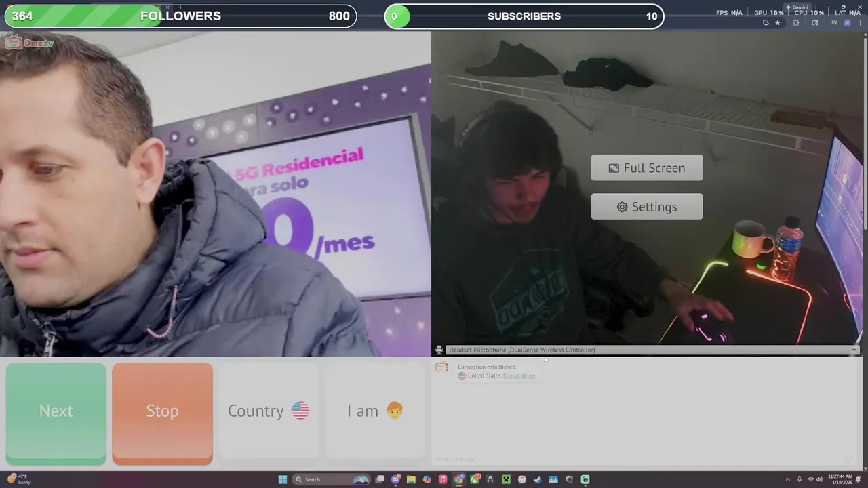The image size is (868, 488).
Task: Open the Wi-Fi network tray icon
Action: (x=810, y=479)
